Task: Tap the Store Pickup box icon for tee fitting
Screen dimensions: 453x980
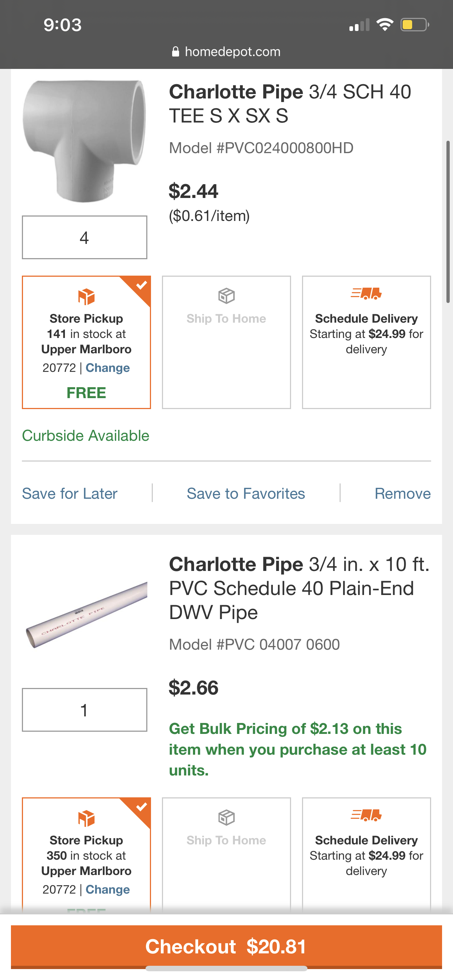Action: (86, 296)
